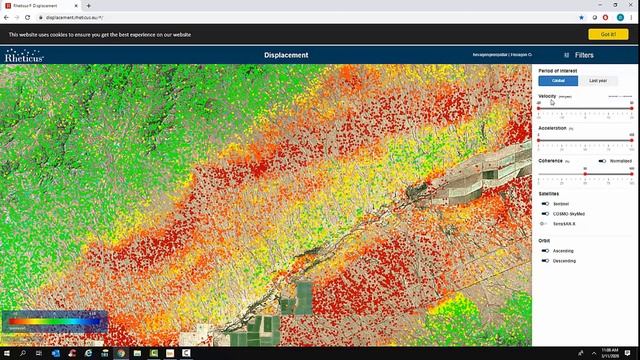The image size is (640, 360).
Task: Open the user account link in header
Action: pos(502,55)
